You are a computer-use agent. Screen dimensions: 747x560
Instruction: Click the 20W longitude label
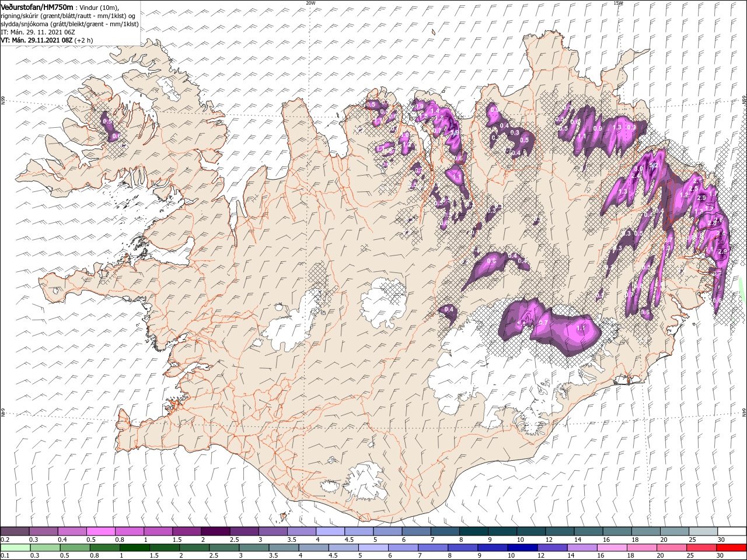(310, 3)
